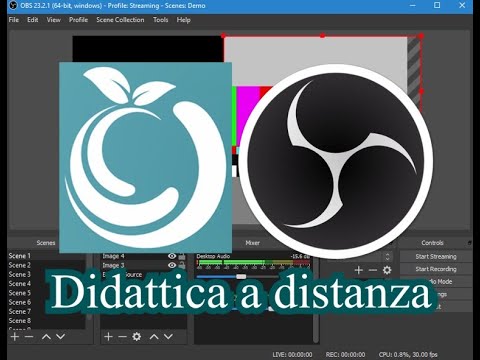
Task: Click the Controls panel header
Action: (x=432, y=243)
